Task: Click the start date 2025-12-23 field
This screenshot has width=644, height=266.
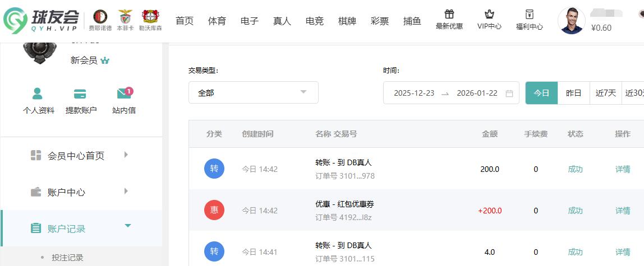Action: click(x=414, y=94)
